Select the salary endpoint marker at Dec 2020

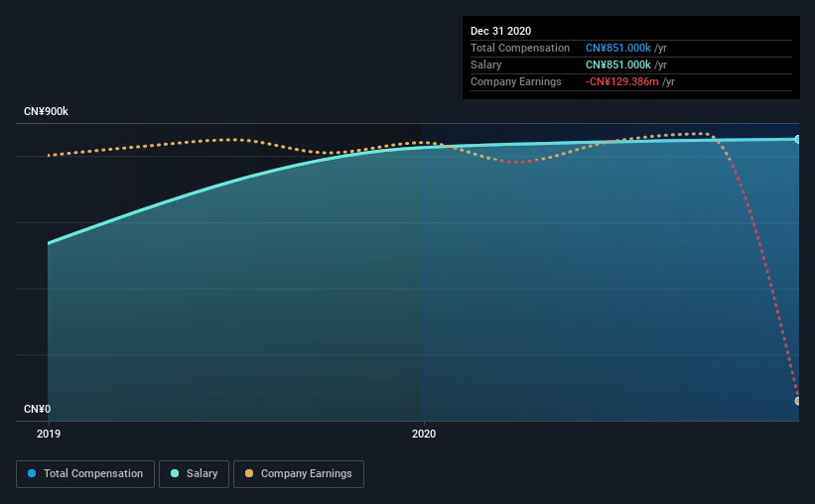797,139
